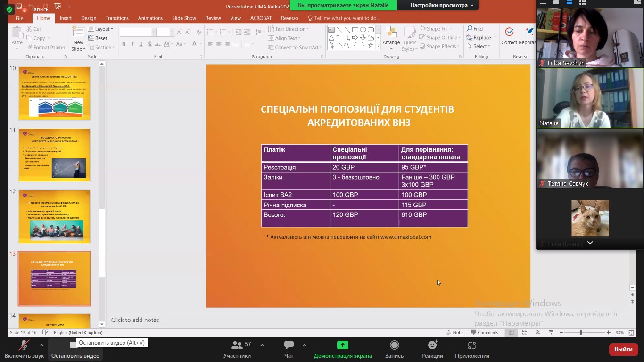Select the 5-point Star shape
This screenshot has height=362, width=644.
371,46
